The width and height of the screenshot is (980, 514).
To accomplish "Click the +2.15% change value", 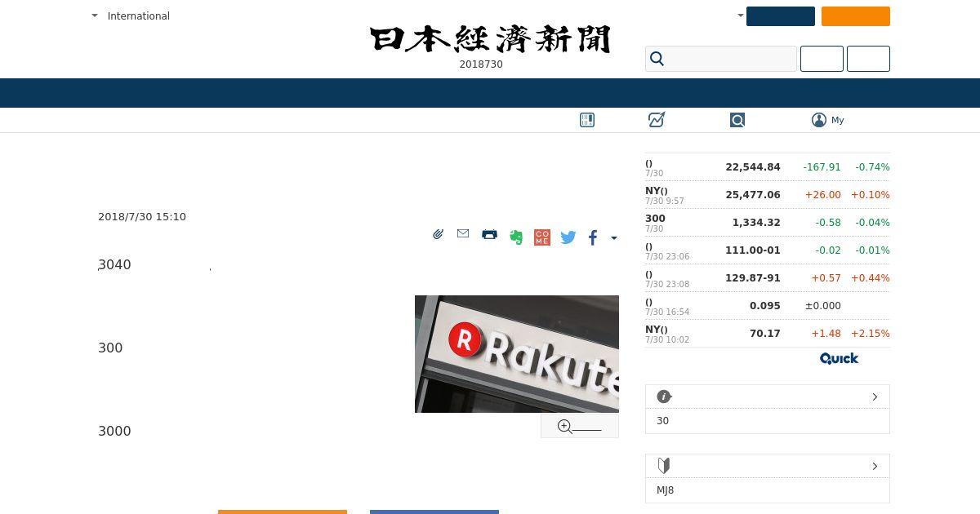I will coord(871,334).
